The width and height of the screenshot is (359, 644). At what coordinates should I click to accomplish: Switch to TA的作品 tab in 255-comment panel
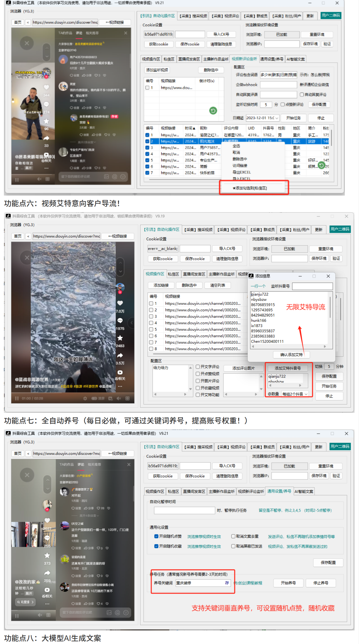coord(67,464)
